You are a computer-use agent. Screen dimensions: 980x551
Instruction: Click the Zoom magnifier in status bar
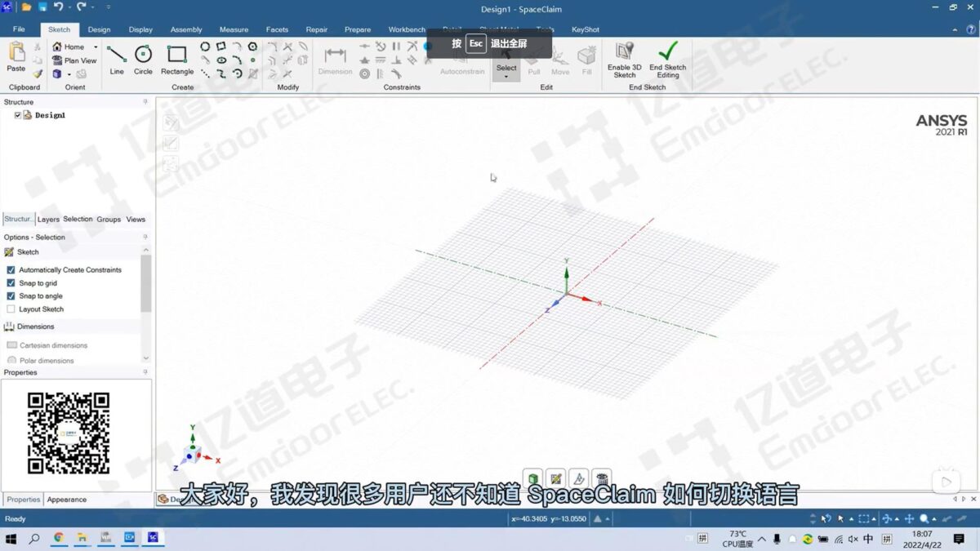coord(924,518)
